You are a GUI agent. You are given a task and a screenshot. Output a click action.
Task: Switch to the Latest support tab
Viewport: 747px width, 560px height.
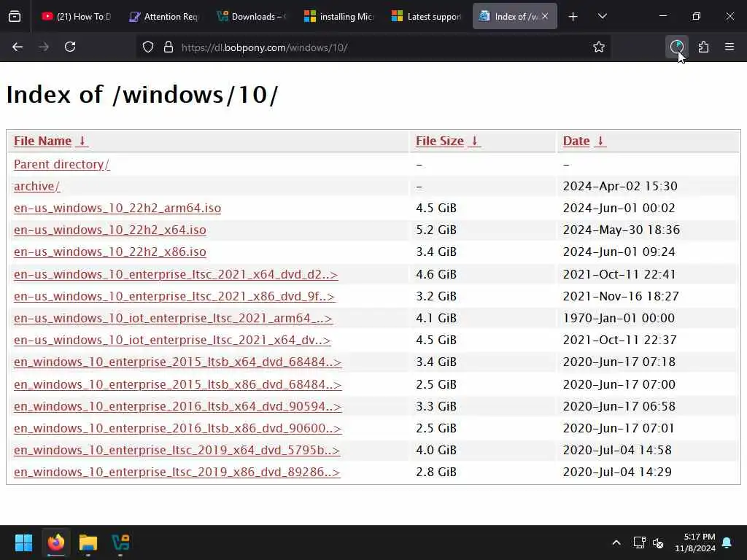[x=427, y=17]
